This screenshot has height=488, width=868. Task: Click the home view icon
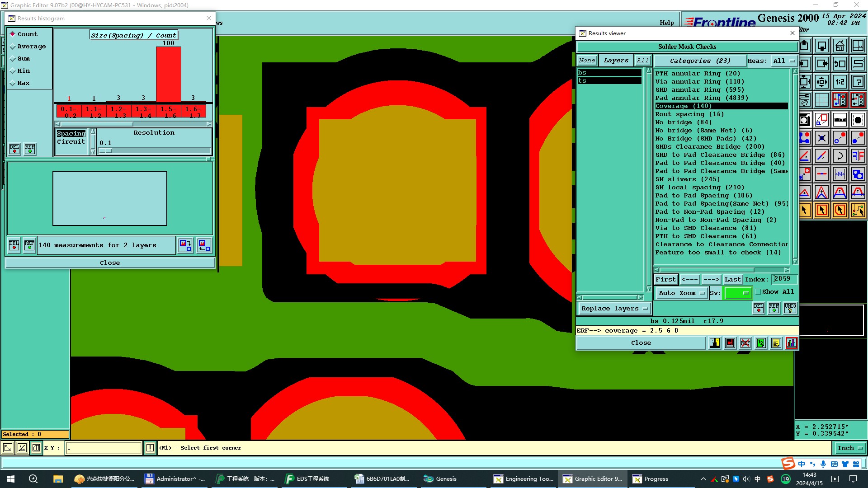pyautogui.click(x=840, y=46)
